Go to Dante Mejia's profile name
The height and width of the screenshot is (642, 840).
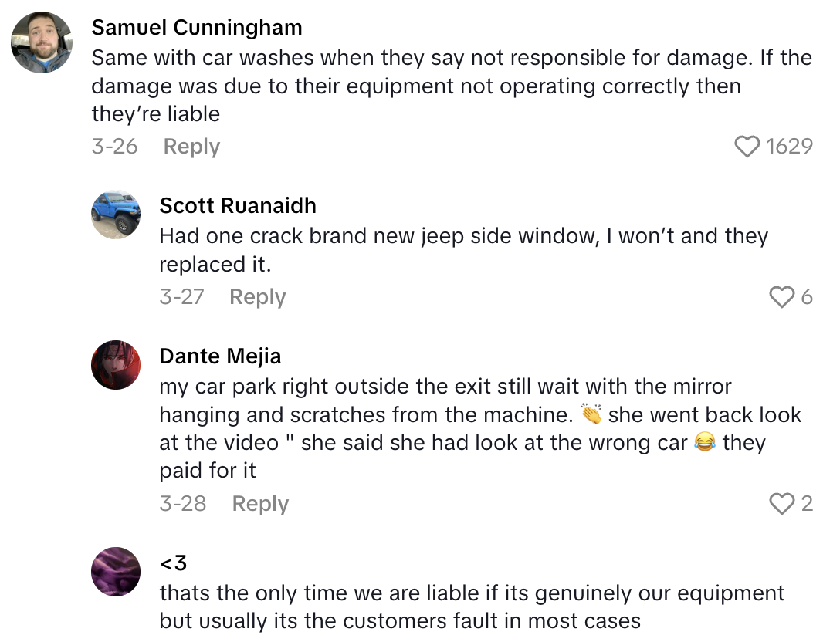click(x=220, y=356)
